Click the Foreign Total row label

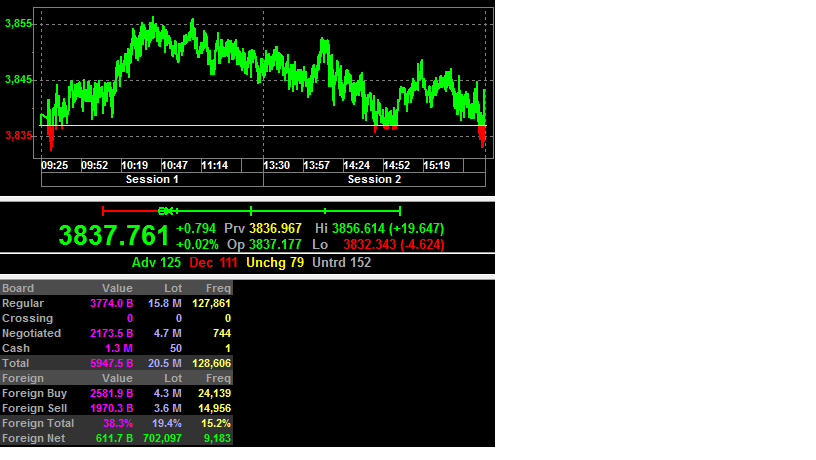click(x=37, y=424)
